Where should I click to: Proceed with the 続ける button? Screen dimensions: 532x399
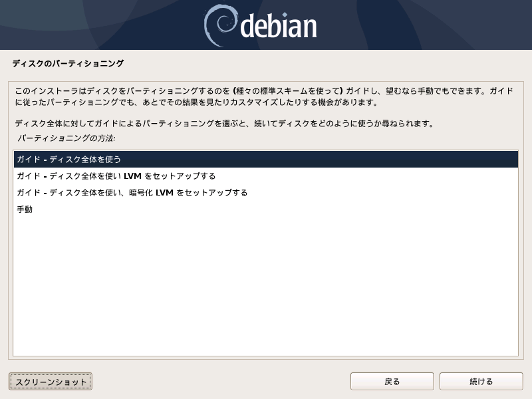(481, 382)
